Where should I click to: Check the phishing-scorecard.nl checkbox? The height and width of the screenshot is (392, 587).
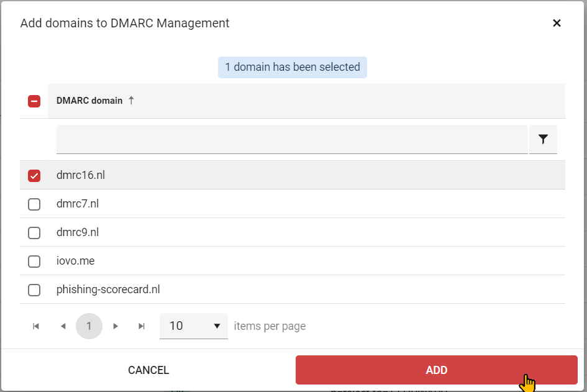[34, 290]
